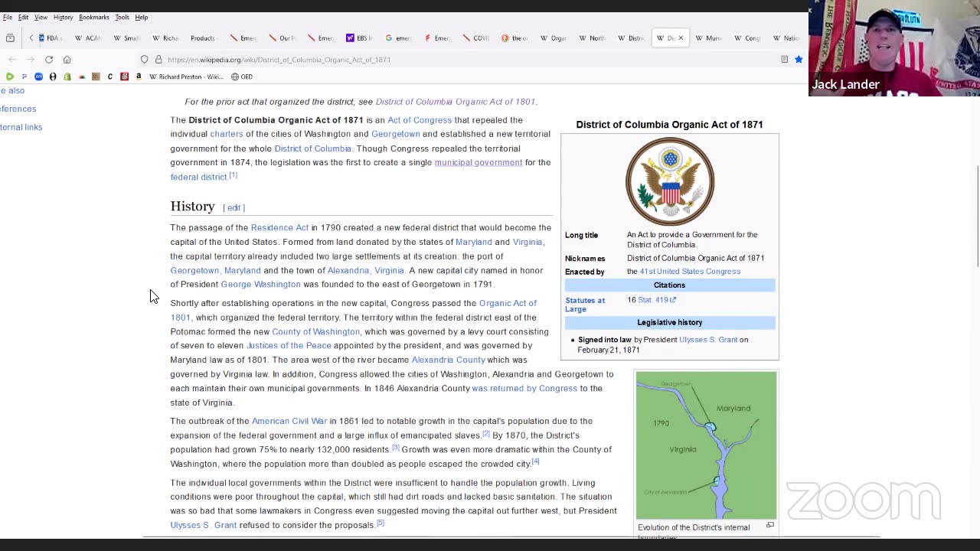Click the Great Seal image in infobox

click(x=670, y=181)
